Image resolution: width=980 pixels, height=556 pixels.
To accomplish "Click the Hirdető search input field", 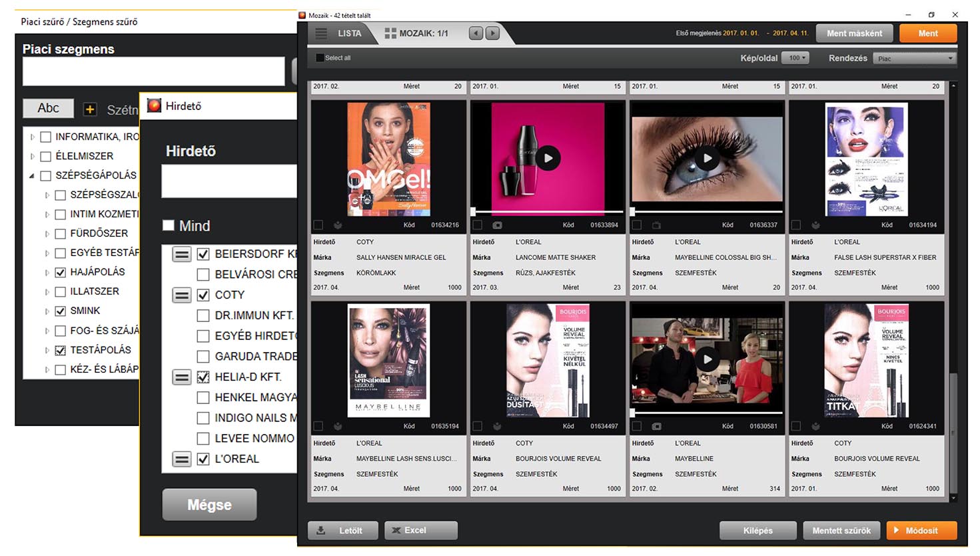I will [229, 181].
